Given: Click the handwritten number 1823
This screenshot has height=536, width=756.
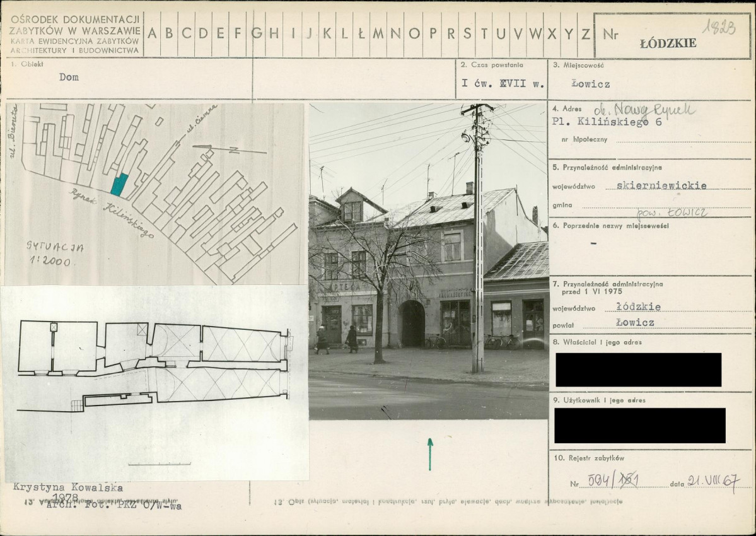Looking at the screenshot, I should (719, 28).
